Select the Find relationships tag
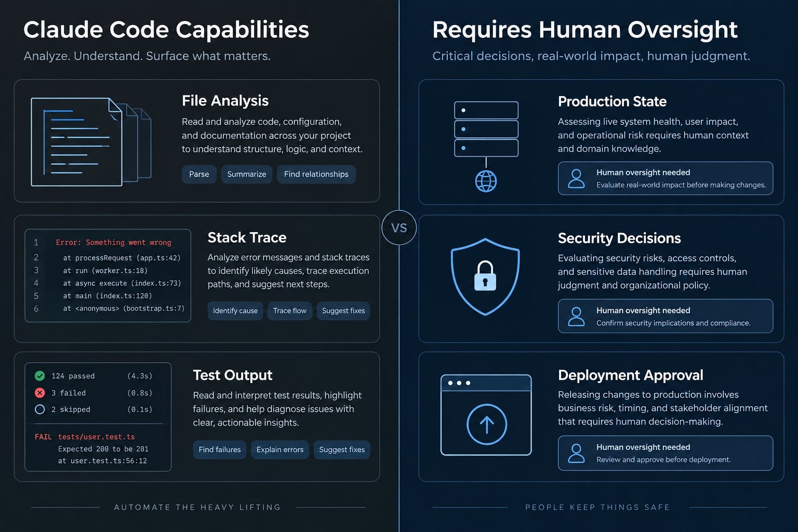798x532 pixels. click(x=316, y=174)
